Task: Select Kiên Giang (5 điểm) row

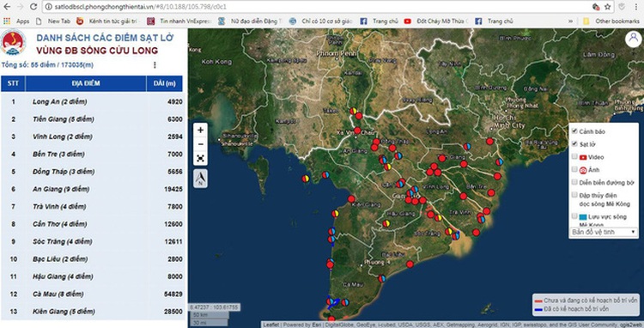Action: [x=92, y=312]
